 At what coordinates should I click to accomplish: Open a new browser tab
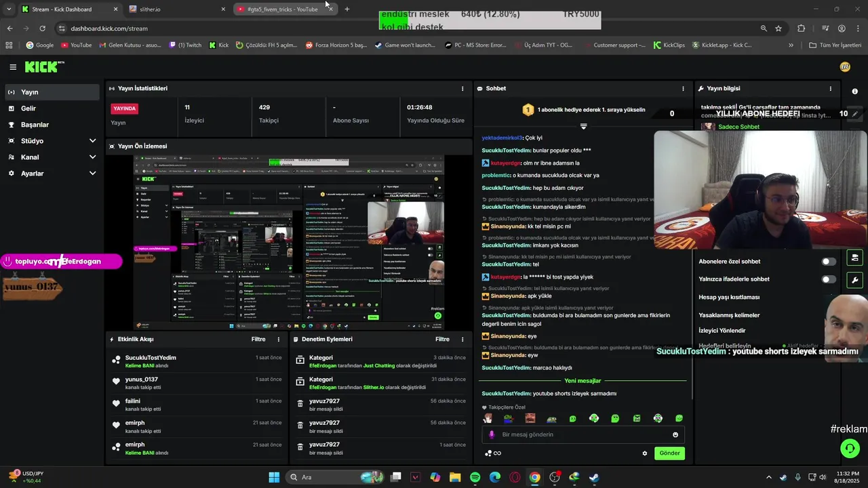coord(347,9)
